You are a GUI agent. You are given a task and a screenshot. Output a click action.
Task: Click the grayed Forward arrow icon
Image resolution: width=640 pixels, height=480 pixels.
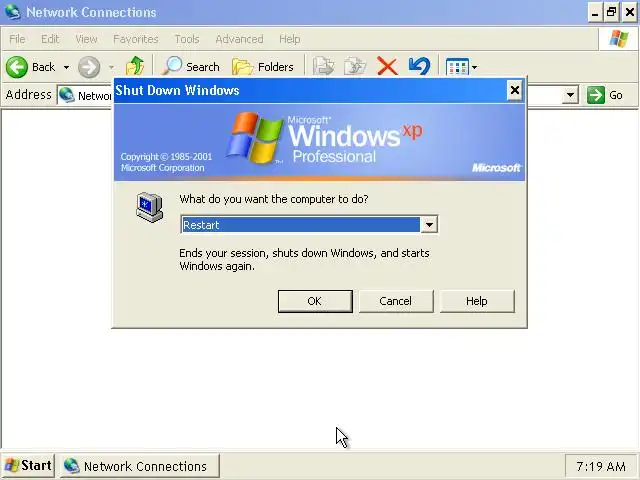[89, 67]
